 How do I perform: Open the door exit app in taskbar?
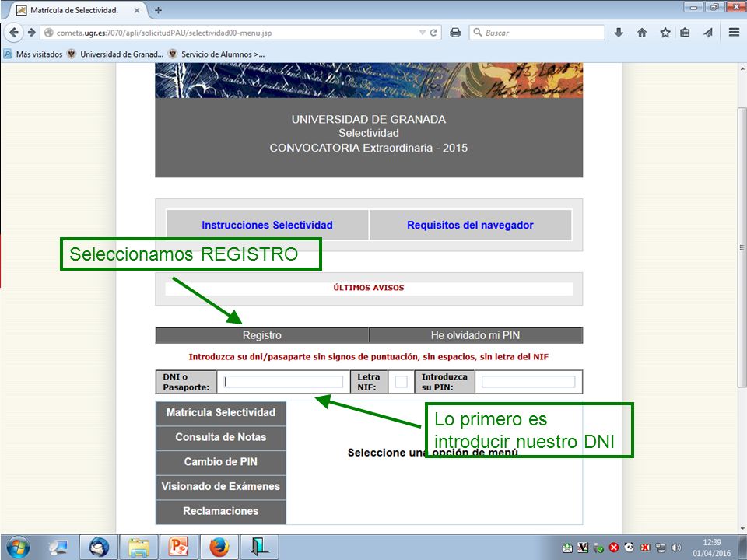click(x=258, y=547)
